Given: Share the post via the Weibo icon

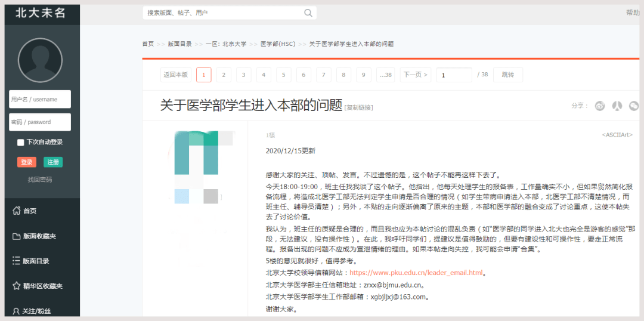Looking at the screenshot, I should pos(600,106).
